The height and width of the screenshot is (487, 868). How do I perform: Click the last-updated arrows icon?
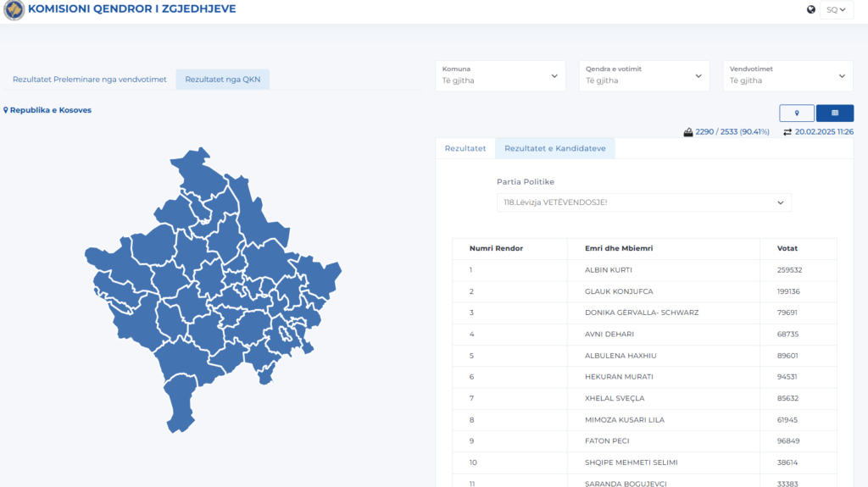(x=787, y=132)
